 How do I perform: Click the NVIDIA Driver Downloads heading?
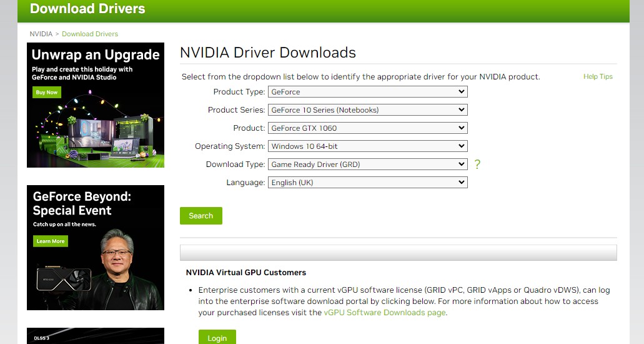268,53
